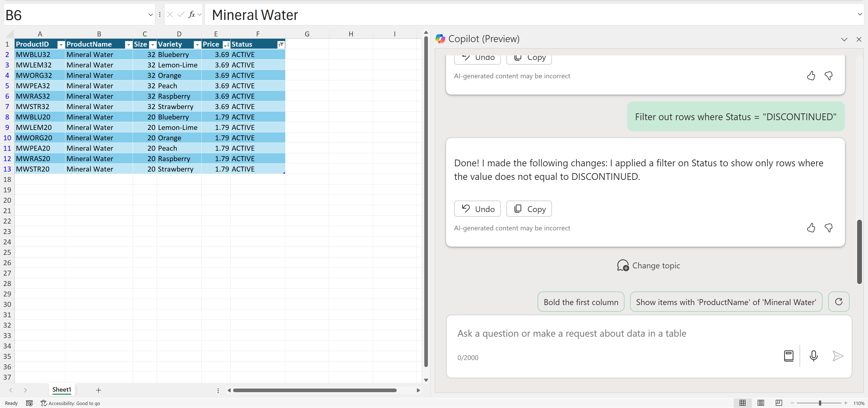Select the Sheet1 tab
Viewport: 868px width, 408px height.
(x=62, y=390)
